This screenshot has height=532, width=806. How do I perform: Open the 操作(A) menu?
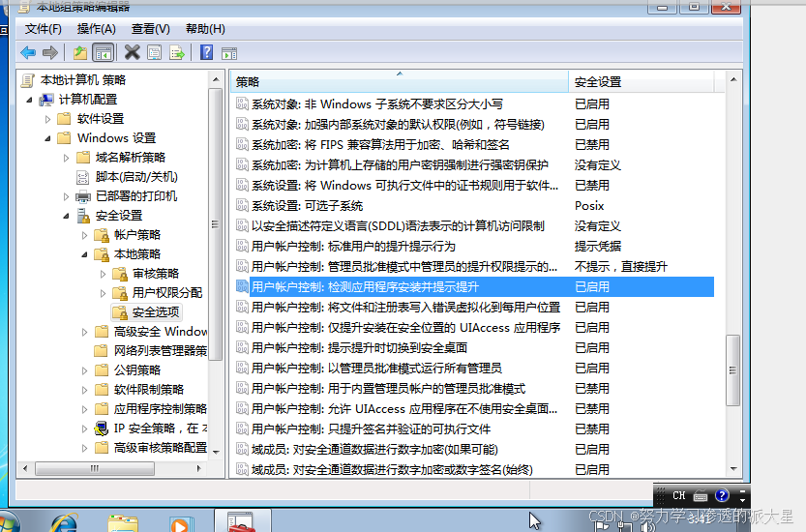96,29
